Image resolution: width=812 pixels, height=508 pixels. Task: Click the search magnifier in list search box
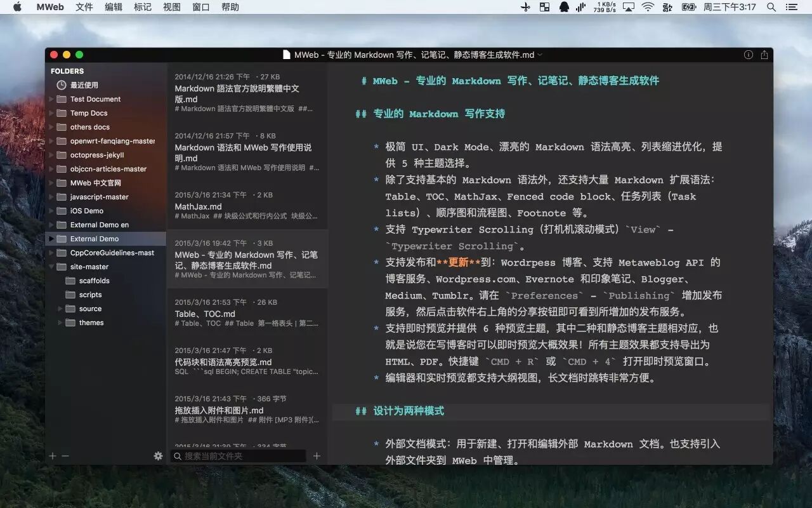(178, 456)
